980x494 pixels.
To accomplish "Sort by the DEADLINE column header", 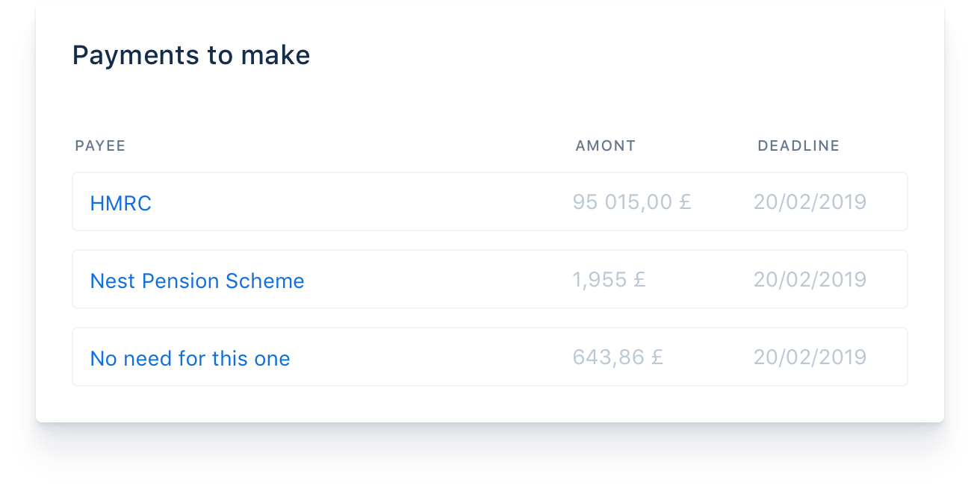I will (x=798, y=146).
